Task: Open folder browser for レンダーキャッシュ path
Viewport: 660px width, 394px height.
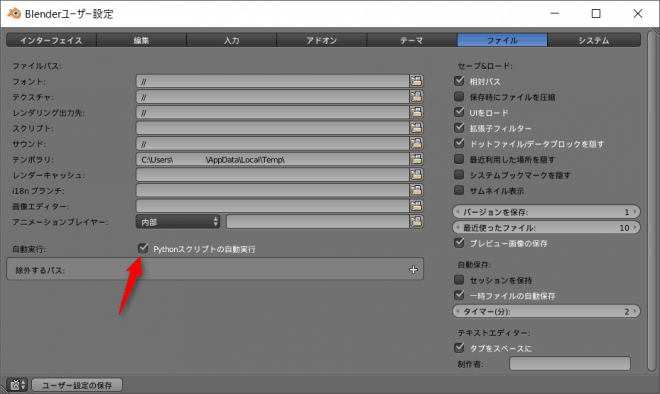Action: (x=416, y=174)
